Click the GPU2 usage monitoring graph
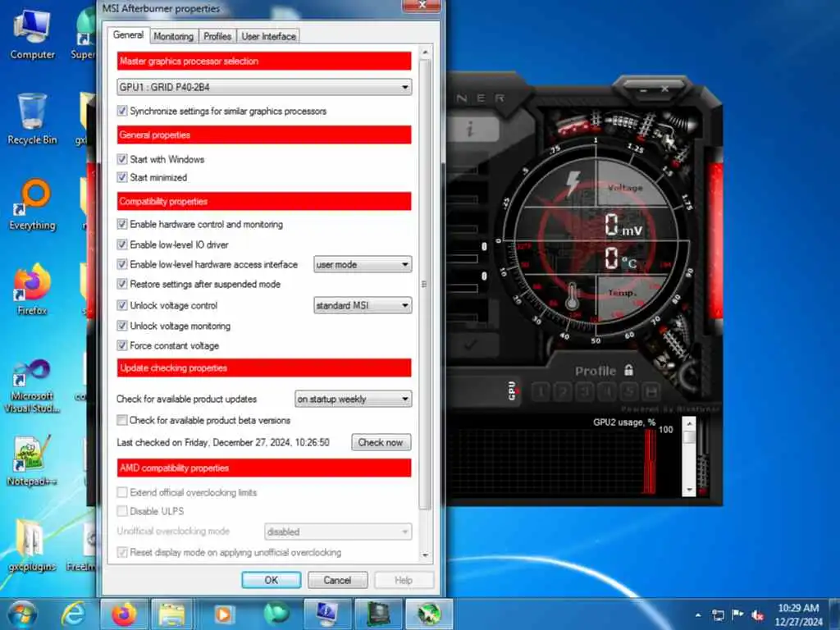 coord(557,461)
